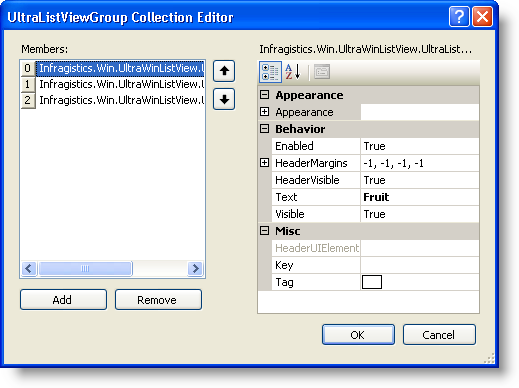The height and width of the screenshot is (388, 519).
Task: Edit the Text value Fruit
Action: click(x=420, y=197)
